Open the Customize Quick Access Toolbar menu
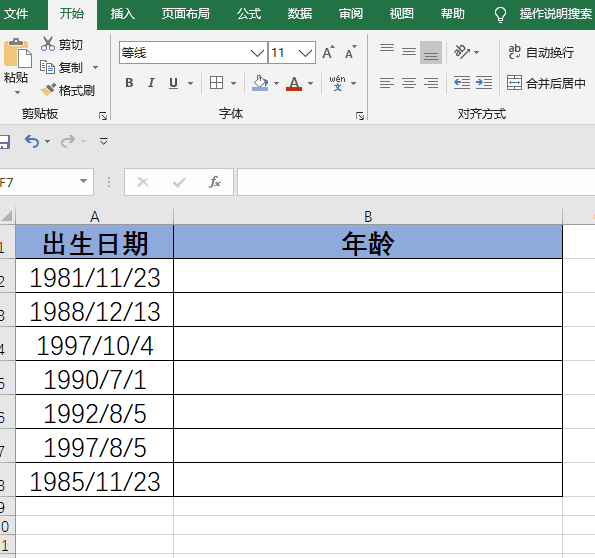 click(104, 142)
